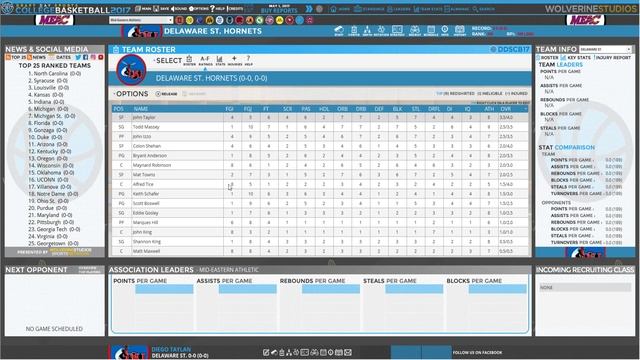
Task: Select player Todd Massey
Action: (x=146, y=127)
